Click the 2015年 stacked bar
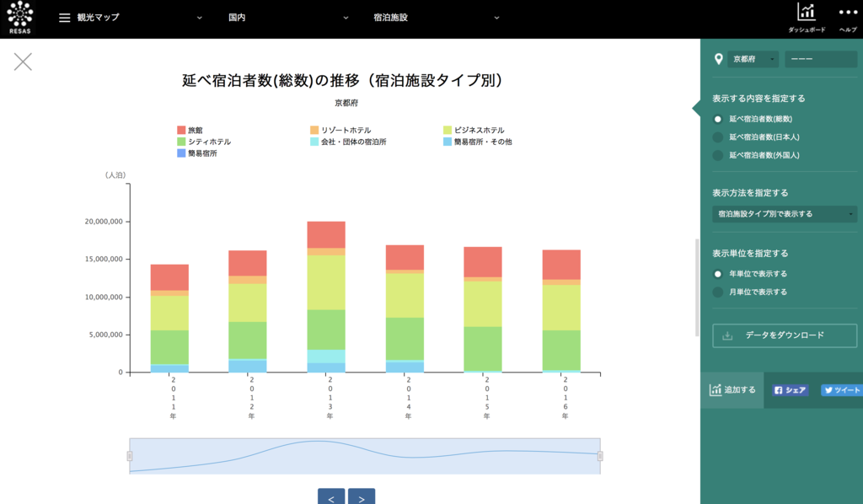This screenshot has width=863, height=504. pyautogui.click(x=483, y=310)
